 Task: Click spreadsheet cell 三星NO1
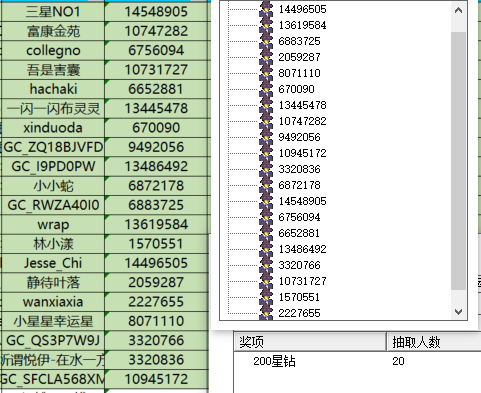click(x=53, y=12)
